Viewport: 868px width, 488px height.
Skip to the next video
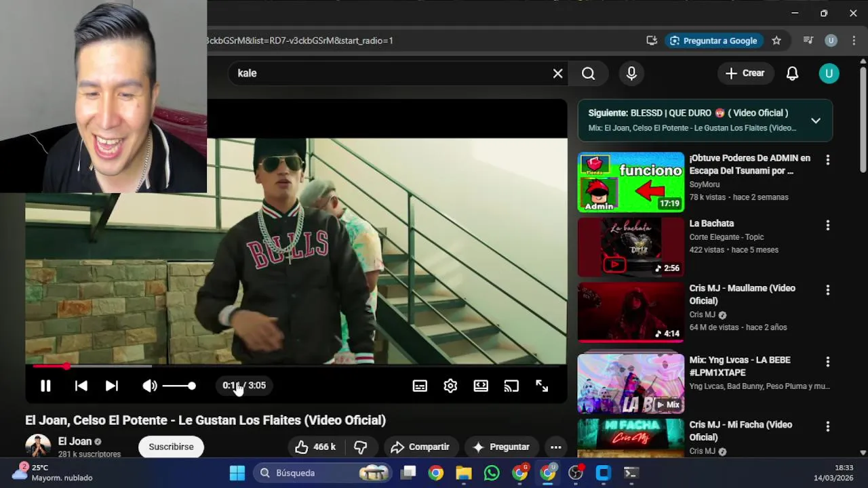(112, 386)
